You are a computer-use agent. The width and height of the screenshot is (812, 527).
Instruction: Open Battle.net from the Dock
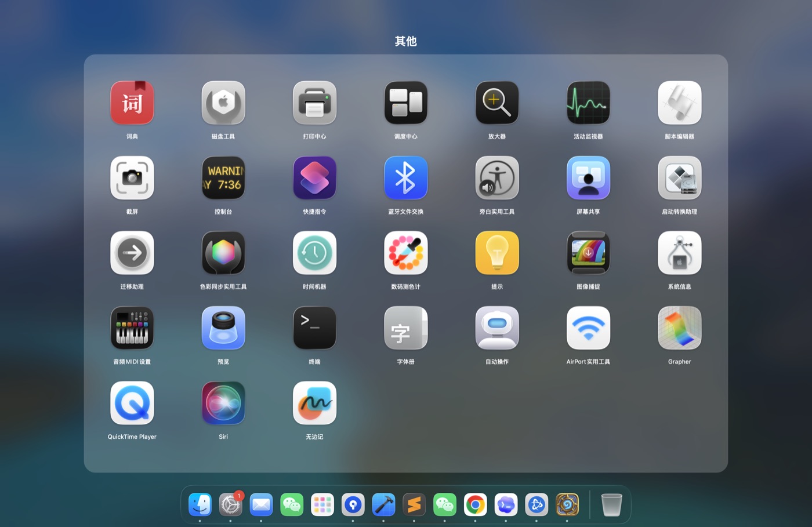(536, 505)
